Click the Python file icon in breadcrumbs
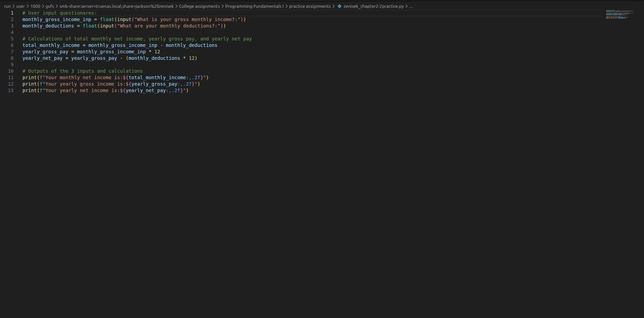644x318 pixels. [x=339, y=6]
